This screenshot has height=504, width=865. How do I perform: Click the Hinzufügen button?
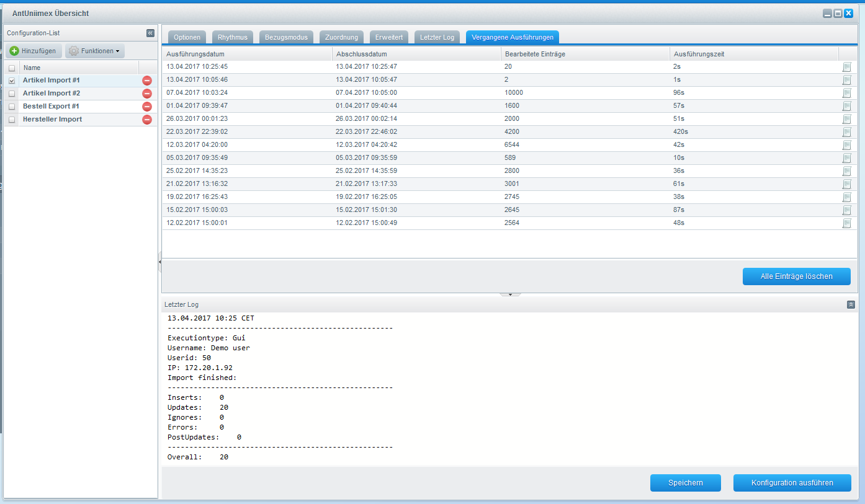(x=34, y=51)
